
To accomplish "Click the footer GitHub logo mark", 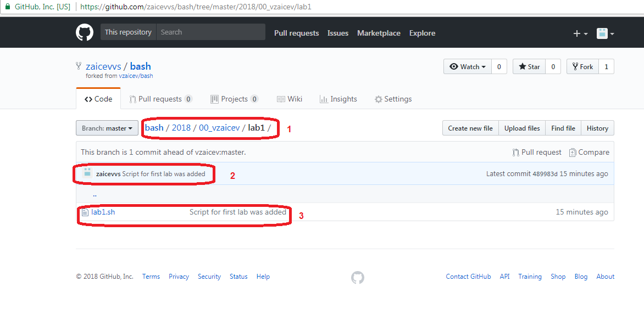I will tap(357, 278).
